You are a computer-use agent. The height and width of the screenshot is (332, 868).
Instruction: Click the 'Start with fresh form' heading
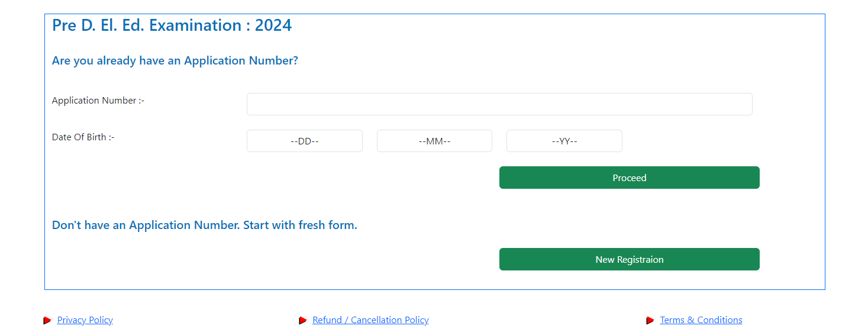pyautogui.click(x=205, y=225)
